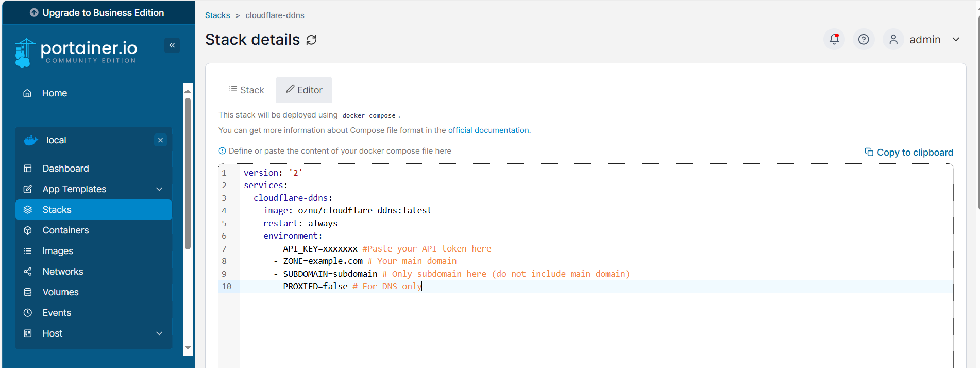
Task: Open the official documentation link
Action: click(x=488, y=130)
